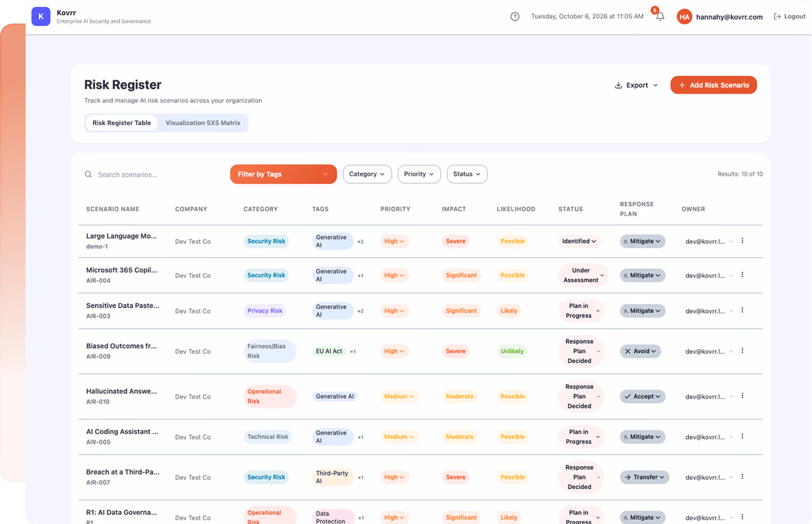The height and width of the screenshot is (524, 812).
Task: Open Transfer response plan dropdown for AIR-007
Action: (644, 477)
